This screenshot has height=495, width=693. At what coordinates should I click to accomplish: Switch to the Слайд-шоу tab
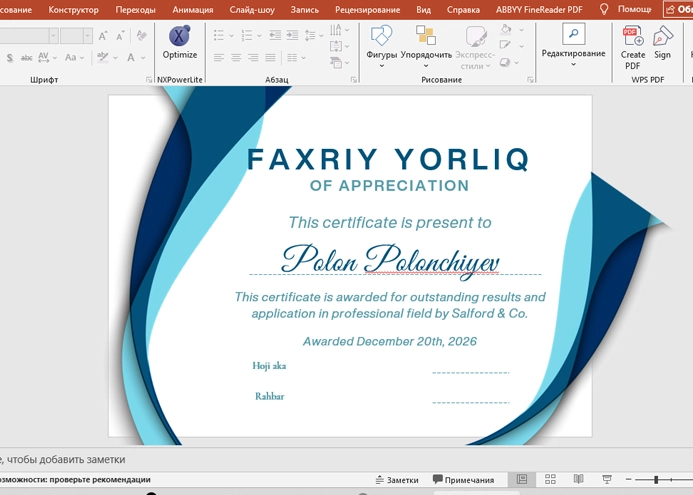click(x=252, y=9)
